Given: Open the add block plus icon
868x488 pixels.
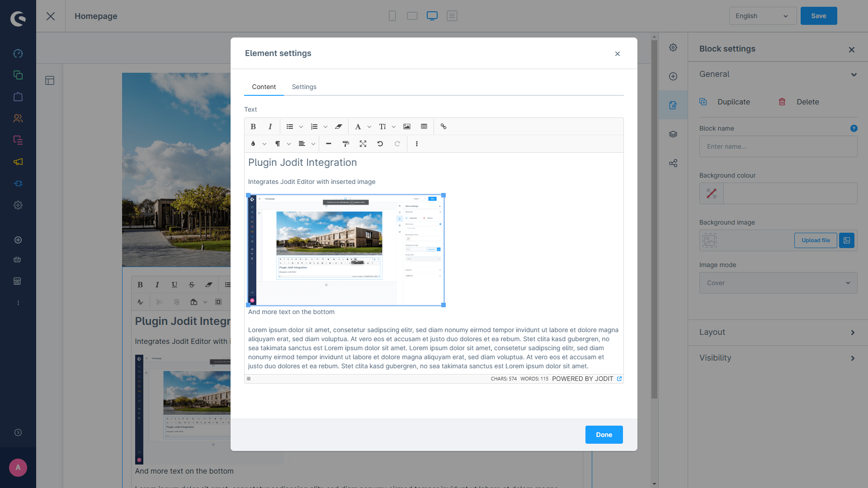Looking at the screenshot, I should click(673, 76).
